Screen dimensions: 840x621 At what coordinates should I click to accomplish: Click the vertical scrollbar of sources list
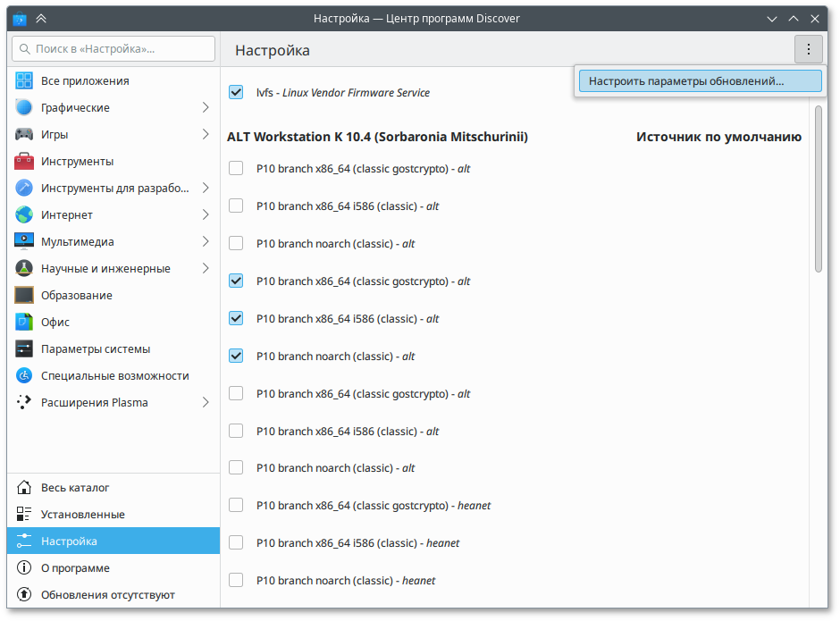point(818,189)
